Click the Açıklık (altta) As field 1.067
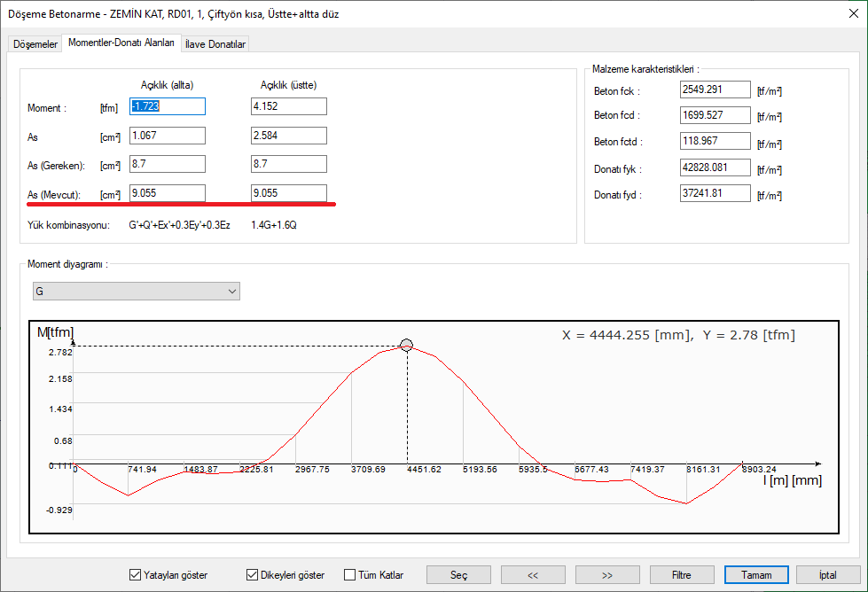 [x=168, y=136]
